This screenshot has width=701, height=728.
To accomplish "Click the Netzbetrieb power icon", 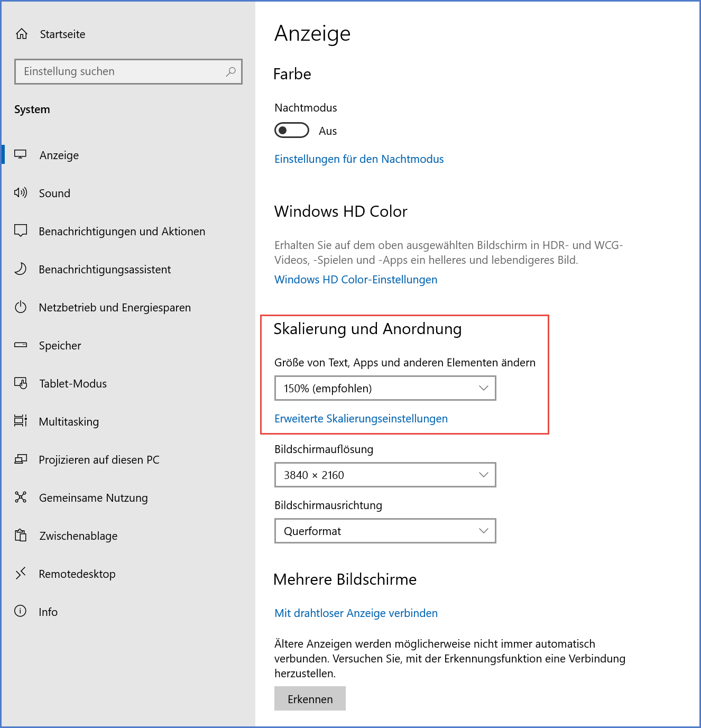I will pos(21,307).
